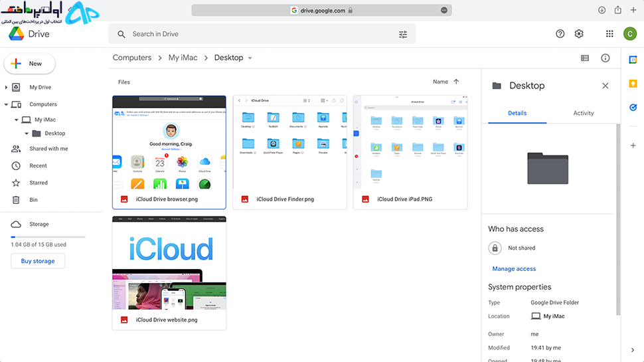Select My Drive in sidebar
644x362 pixels.
(x=40, y=87)
